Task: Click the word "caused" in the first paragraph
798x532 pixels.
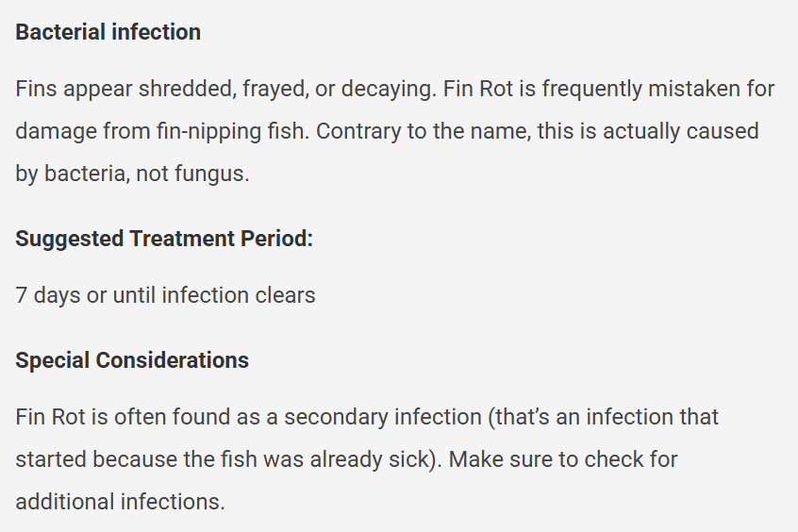Action: (x=722, y=131)
